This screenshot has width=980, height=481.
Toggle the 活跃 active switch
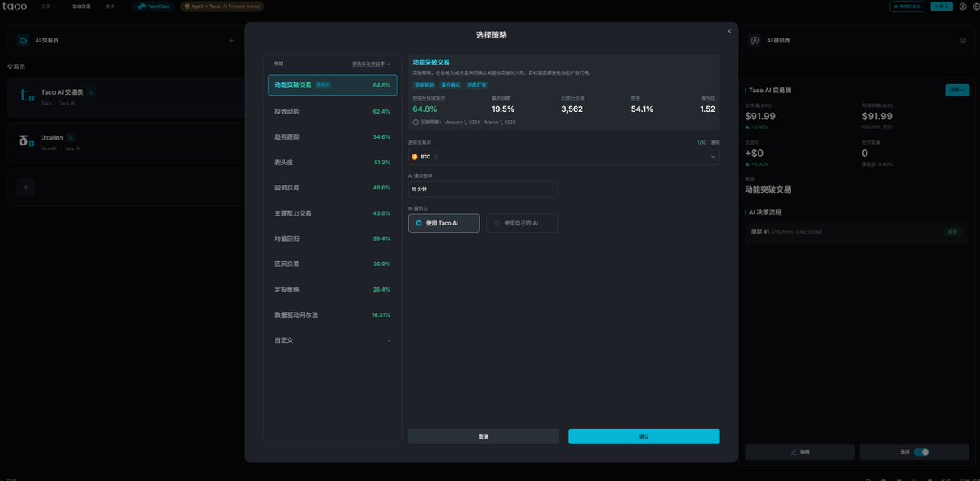921,452
